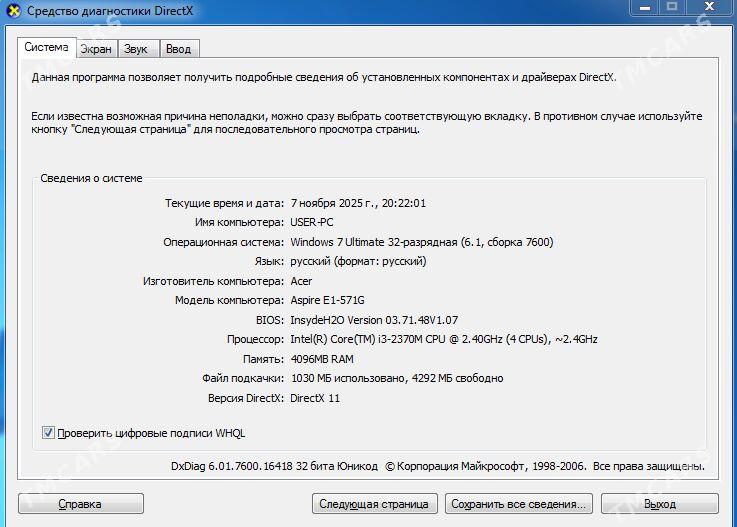Open the Ввод tab
Image resolution: width=737 pixels, height=527 pixels.
[x=179, y=49]
